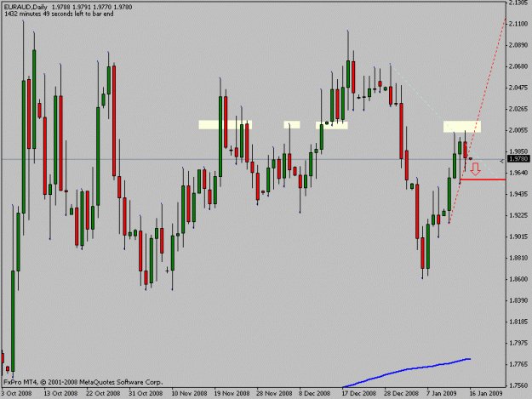Click the price scale value 2.0890
532x399 pixels.
tap(518, 45)
